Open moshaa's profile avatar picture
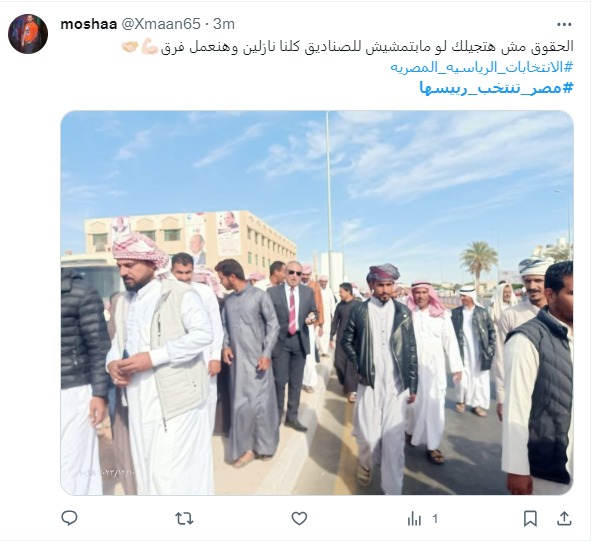This screenshot has width=604, height=541. [28, 34]
